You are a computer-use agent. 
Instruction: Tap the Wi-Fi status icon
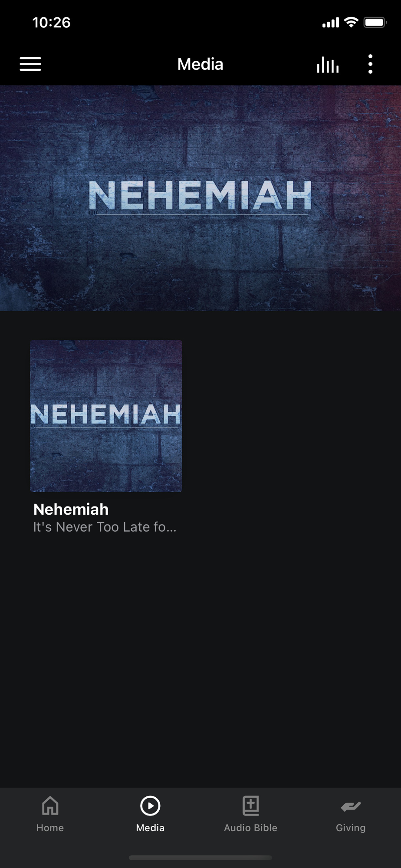click(351, 22)
